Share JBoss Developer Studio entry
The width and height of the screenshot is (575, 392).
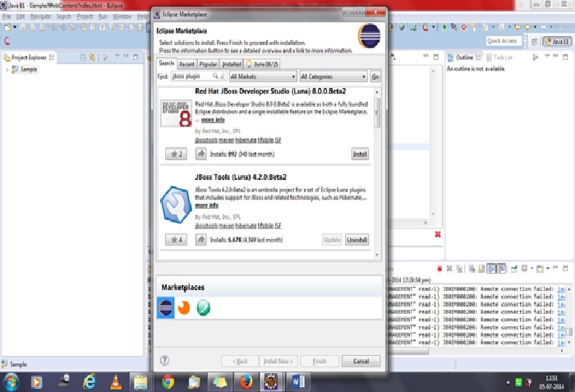(200, 154)
